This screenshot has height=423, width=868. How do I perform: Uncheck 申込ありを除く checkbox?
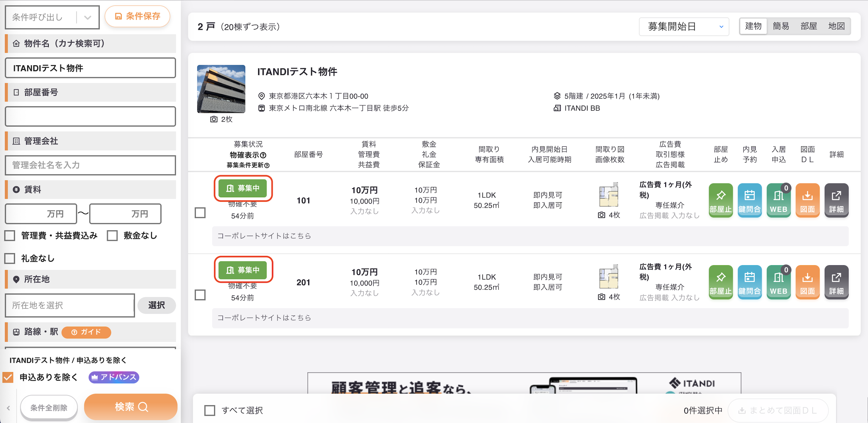pos(8,377)
